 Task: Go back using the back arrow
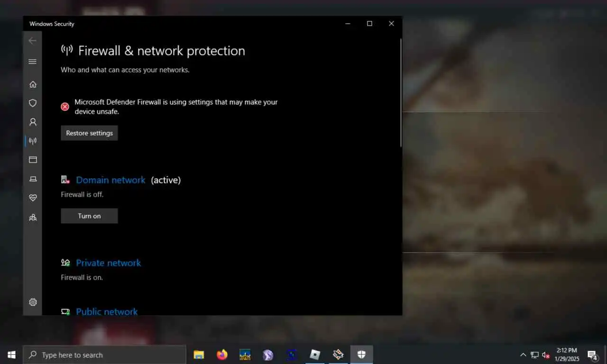pyautogui.click(x=32, y=41)
